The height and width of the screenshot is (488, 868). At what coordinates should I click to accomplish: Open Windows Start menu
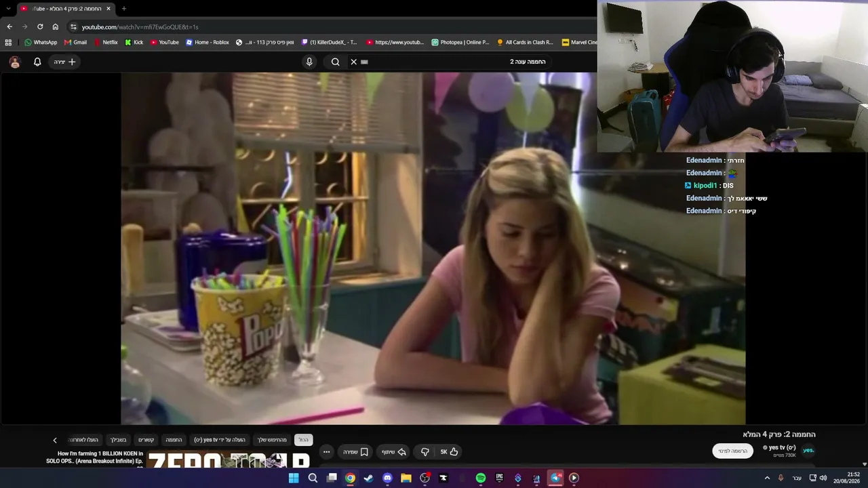pos(294,478)
